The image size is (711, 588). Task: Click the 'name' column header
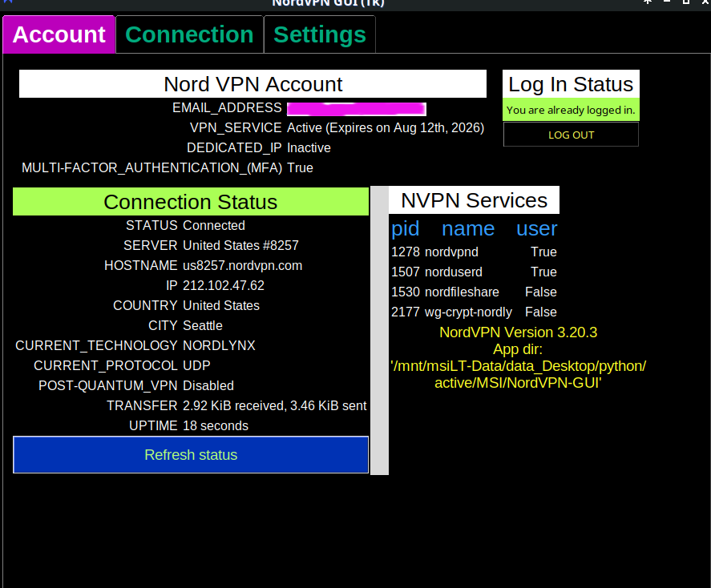click(468, 228)
